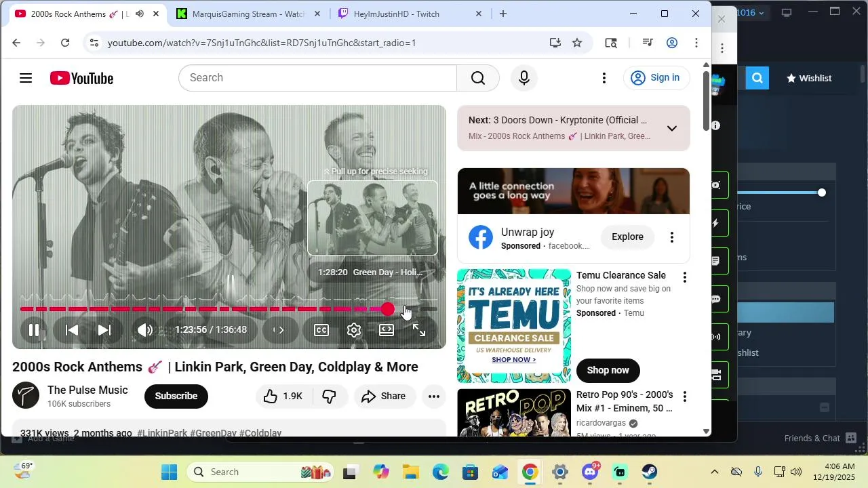The image size is (868, 488).
Task: Select the 2000s Rock Anthems tab
Action: 78,14
